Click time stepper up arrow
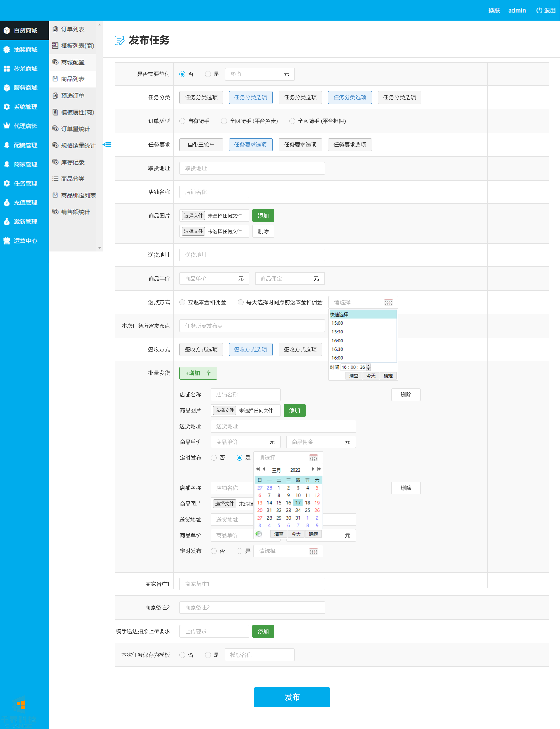The image size is (560, 729). click(368, 365)
